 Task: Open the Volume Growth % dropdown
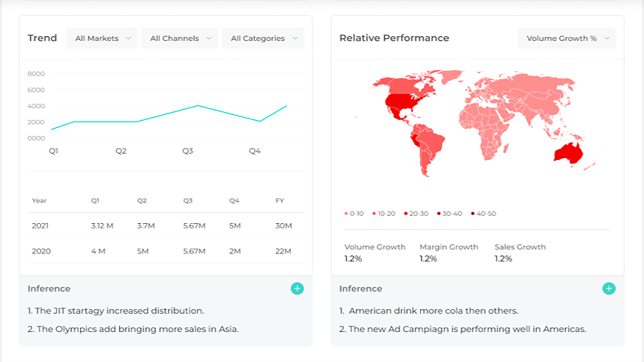point(567,38)
